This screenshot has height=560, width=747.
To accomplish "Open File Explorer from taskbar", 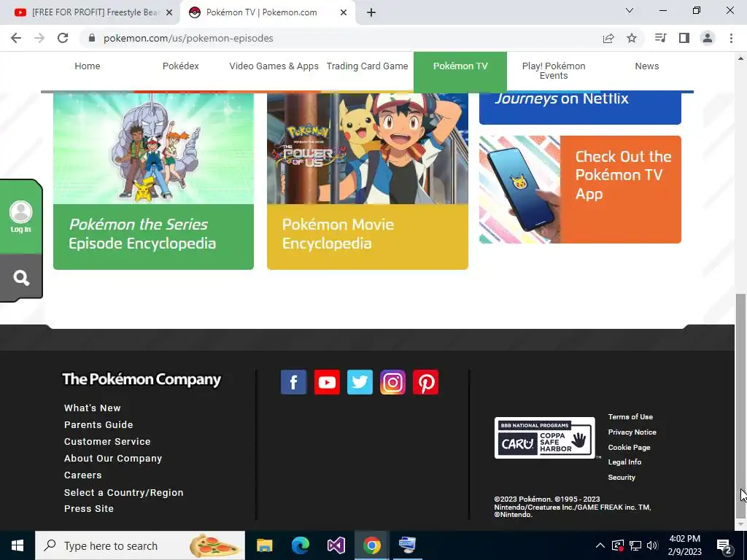I will click(264, 545).
